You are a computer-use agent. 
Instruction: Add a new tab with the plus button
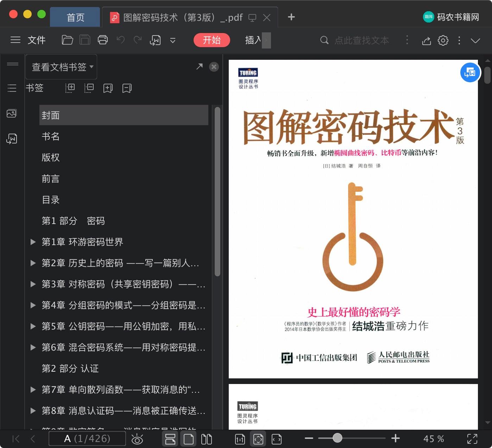(291, 17)
